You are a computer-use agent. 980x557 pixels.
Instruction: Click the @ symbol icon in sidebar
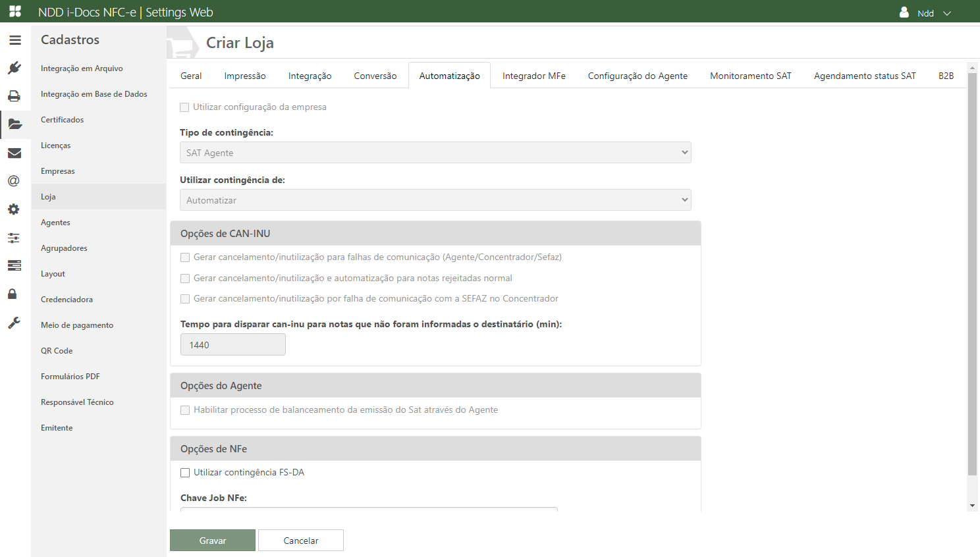(x=14, y=181)
